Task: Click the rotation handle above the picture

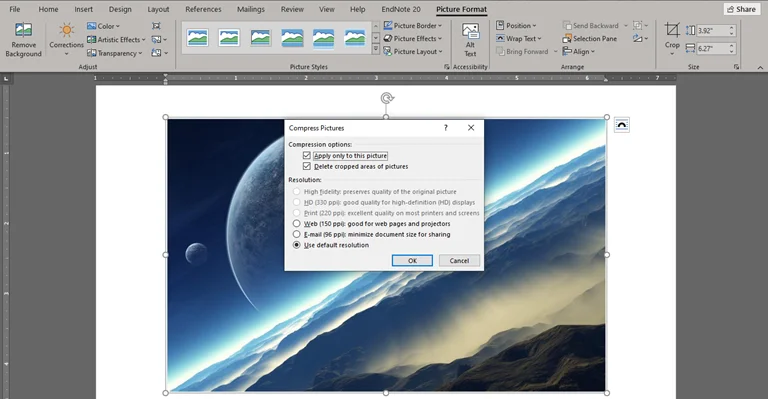Action: click(x=386, y=98)
